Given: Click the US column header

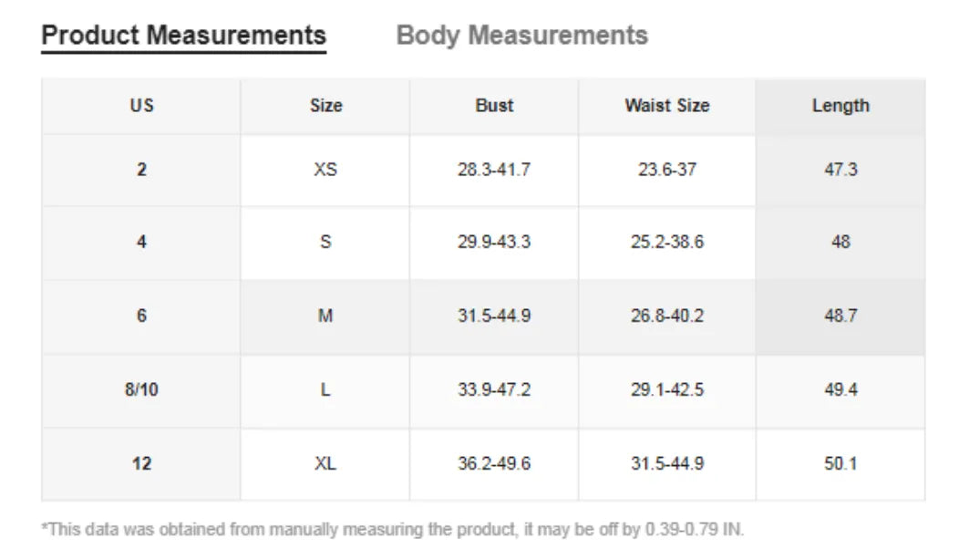Looking at the screenshot, I should (x=141, y=106).
